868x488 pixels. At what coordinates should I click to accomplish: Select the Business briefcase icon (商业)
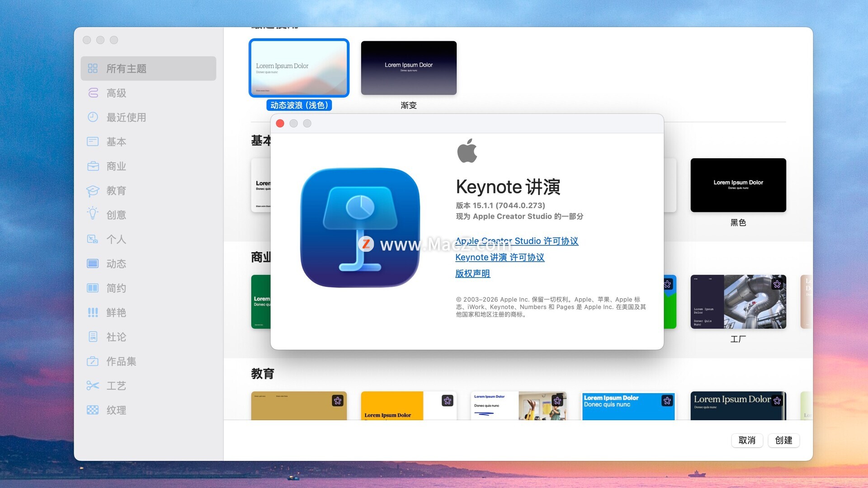pyautogui.click(x=93, y=166)
